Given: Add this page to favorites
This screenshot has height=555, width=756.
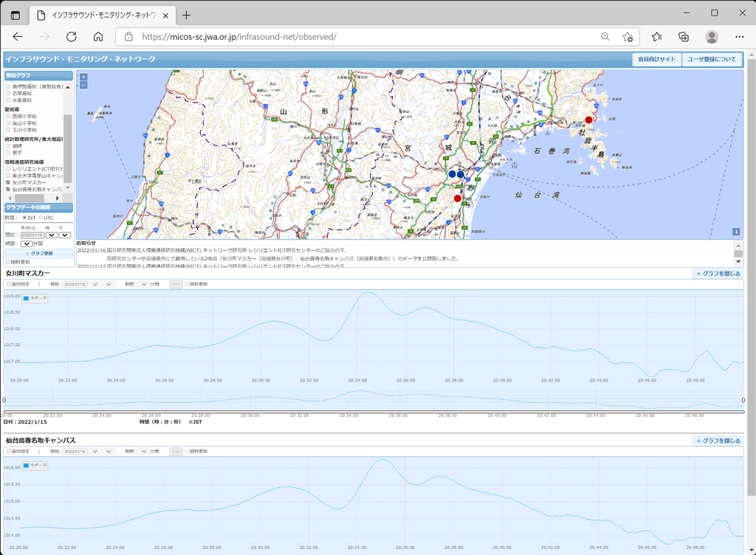Looking at the screenshot, I should click(628, 37).
